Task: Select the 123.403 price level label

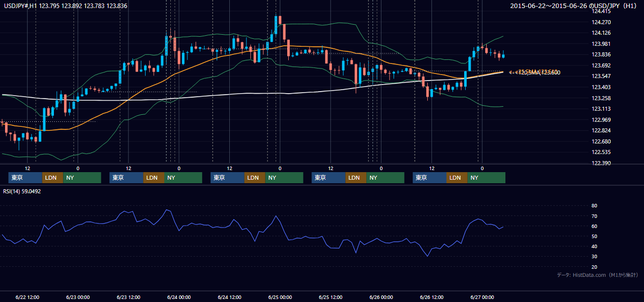Action: (x=602, y=87)
